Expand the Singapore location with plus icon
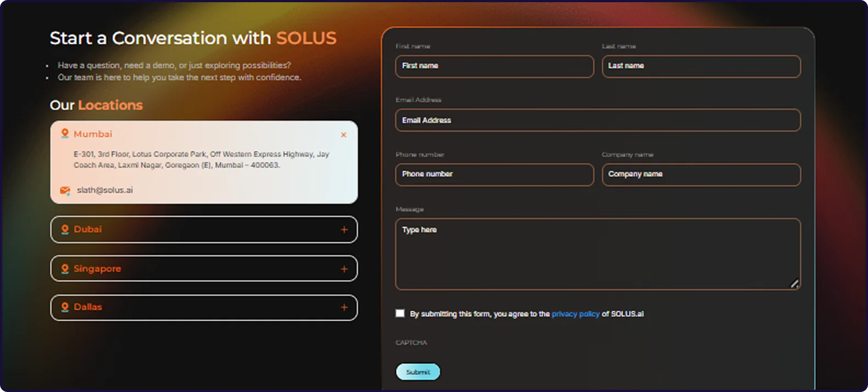Image resolution: width=868 pixels, height=392 pixels. (x=344, y=269)
